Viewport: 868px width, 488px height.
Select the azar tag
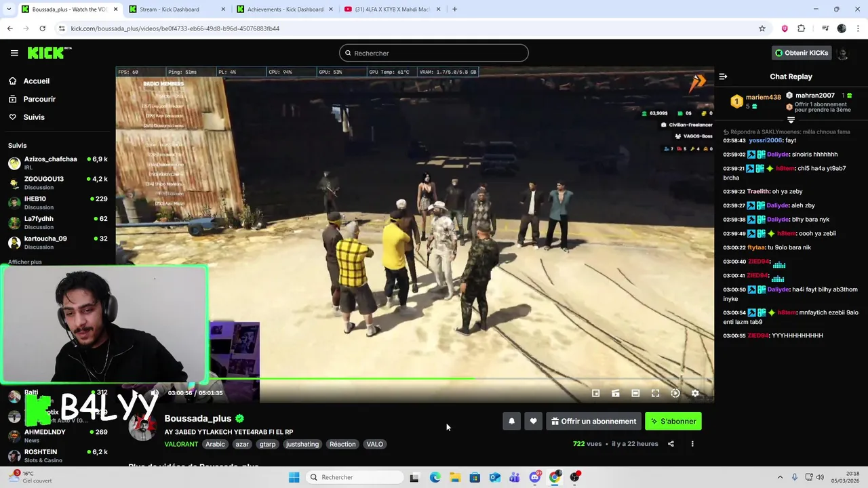coord(242,444)
